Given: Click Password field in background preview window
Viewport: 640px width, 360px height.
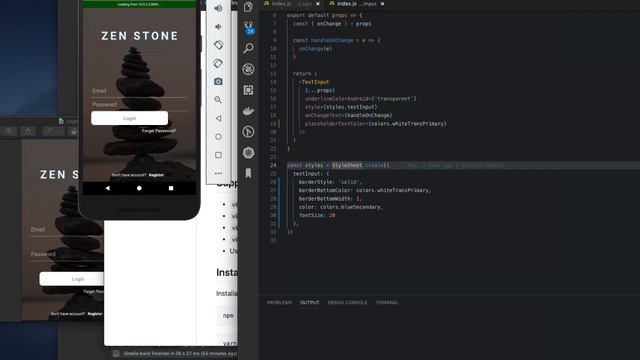Looking at the screenshot, I should click(x=67, y=254).
